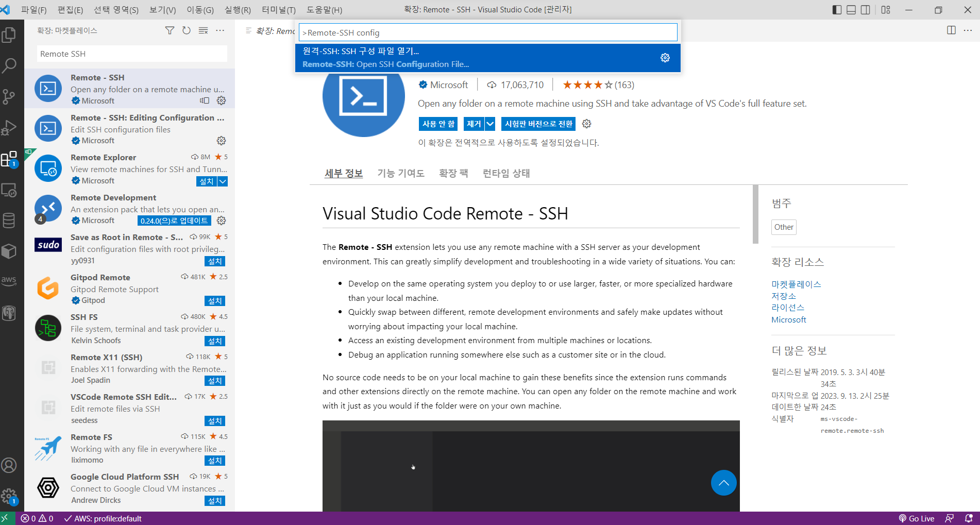This screenshot has width=980, height=525.
Task: Select the 세부 정보 tab
Action: pos(344,173)
